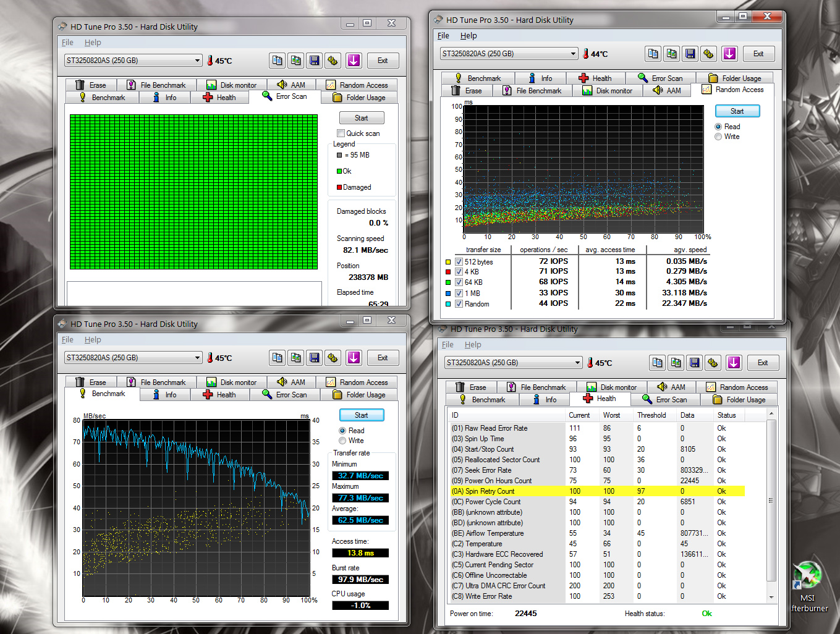840x634 pixels.
Task: Uncheck the 64 KB transfer size checkbox
Action: click(x=459, y=282)
